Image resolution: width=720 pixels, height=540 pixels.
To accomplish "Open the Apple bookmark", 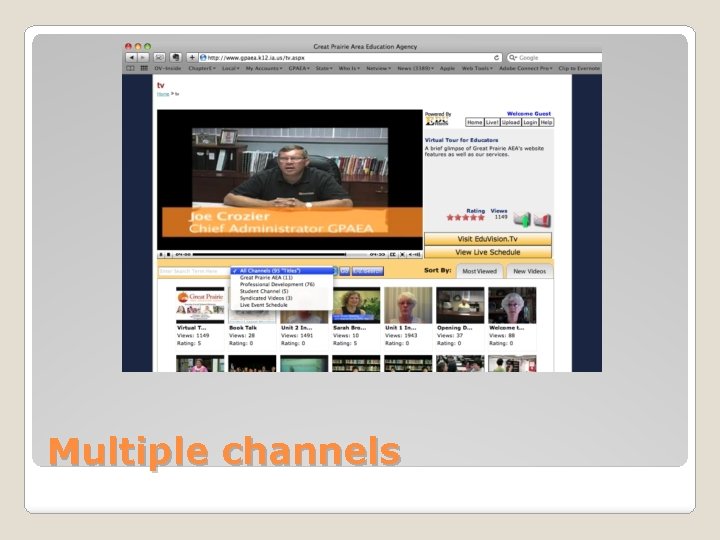I will pyautogui.click(x=447, y=68).
